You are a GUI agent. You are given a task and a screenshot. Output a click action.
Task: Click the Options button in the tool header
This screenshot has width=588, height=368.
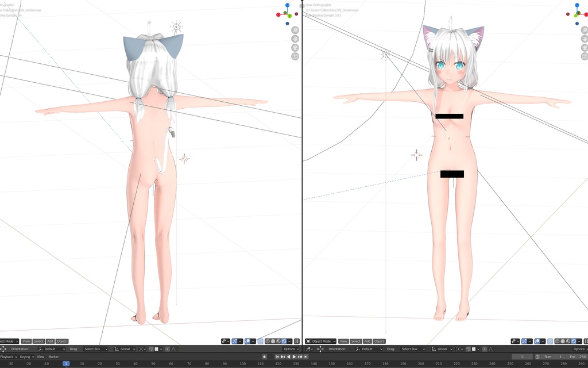290,349
